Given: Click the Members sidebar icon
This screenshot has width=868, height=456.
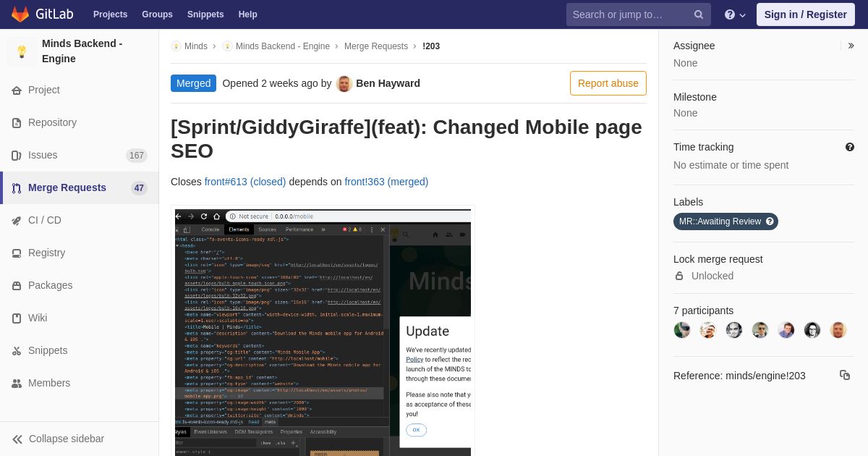Looking at the screenshot, I should (17, 384).
